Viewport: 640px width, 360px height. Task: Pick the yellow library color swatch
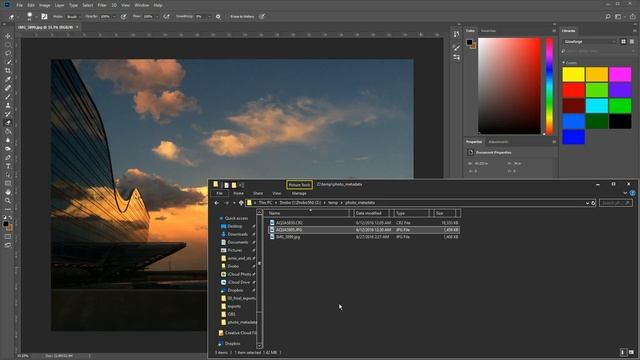573,74
